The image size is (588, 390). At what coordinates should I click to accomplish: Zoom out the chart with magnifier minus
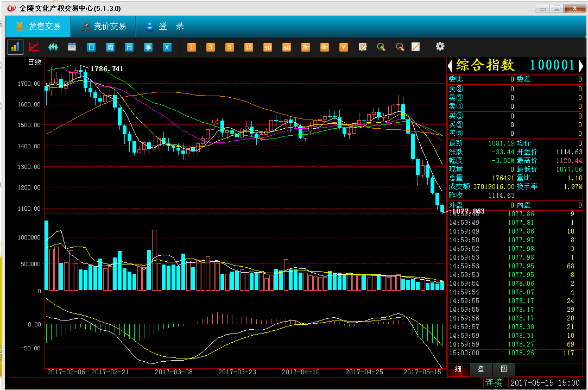click(x=400, y=47)
